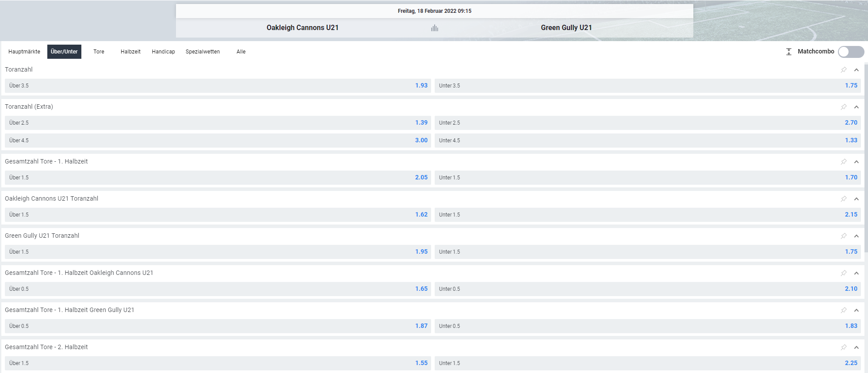Choose Über 1.5 first half 2.05
The height and width of the screenshot is (373, 868).
(218, 178)
